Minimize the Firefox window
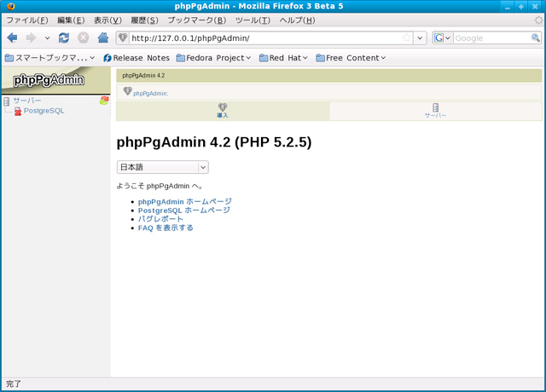The height and width of the screenshot is (392, 546). (x=508, y=6)
